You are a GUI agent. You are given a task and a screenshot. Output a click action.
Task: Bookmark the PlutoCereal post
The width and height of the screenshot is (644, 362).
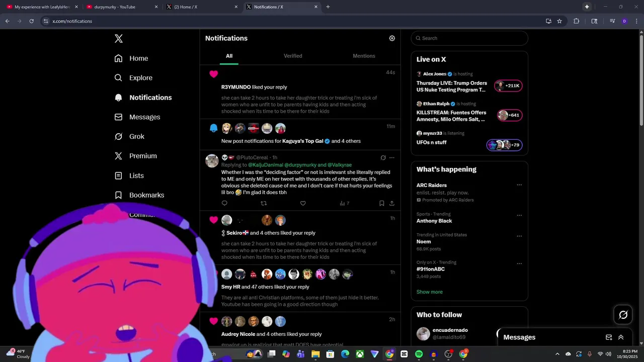point(381,203)
